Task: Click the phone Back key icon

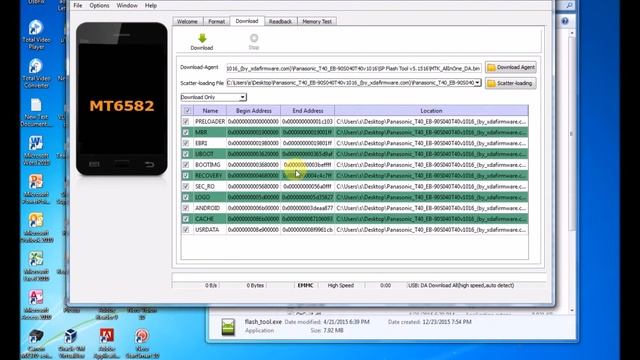Action: click(149, 164)
